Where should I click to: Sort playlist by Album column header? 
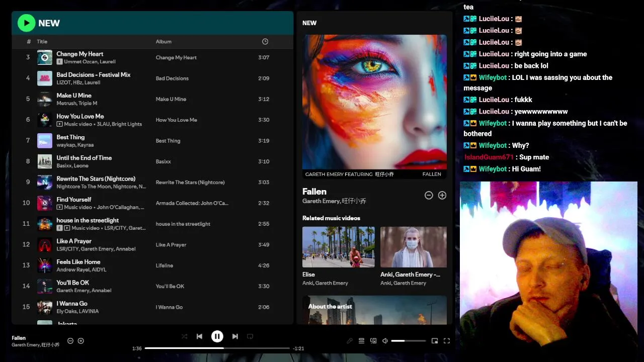[x=164, y=42]
